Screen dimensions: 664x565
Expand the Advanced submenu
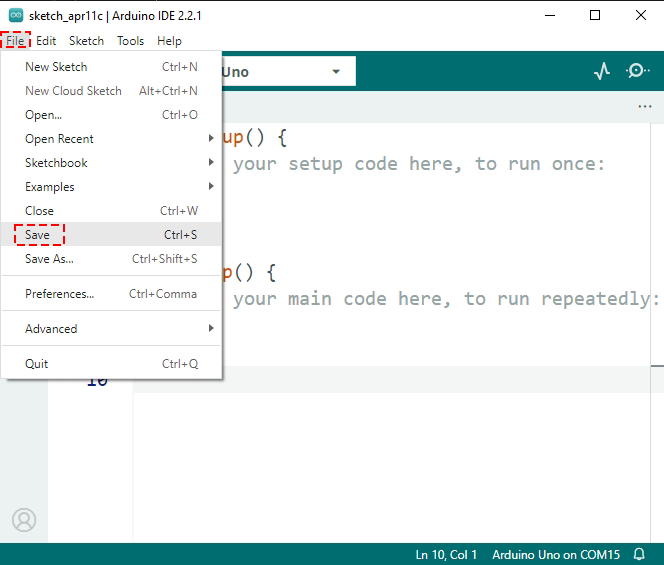[x=111, y=328]
